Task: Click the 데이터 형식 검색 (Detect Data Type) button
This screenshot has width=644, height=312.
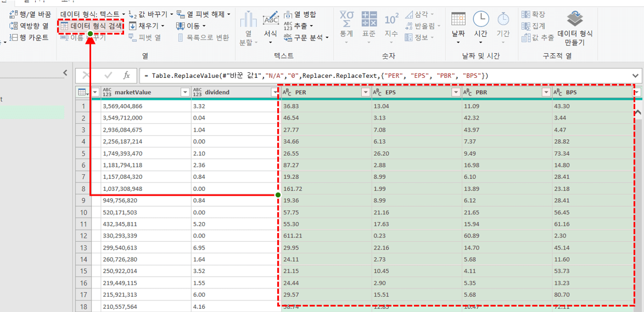Action: coord(91,26)
